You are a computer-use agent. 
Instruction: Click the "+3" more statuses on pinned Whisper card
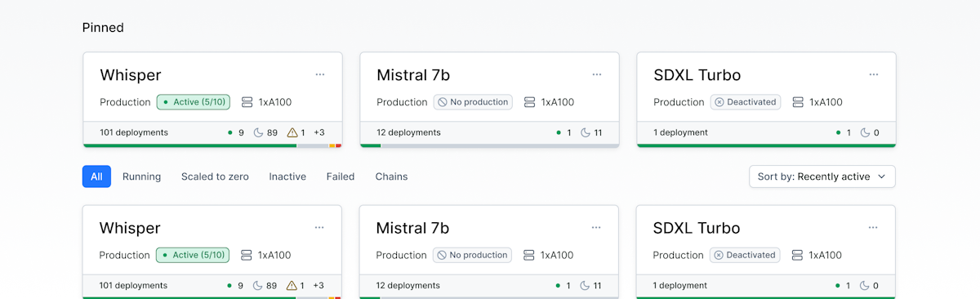click(319, 132)
